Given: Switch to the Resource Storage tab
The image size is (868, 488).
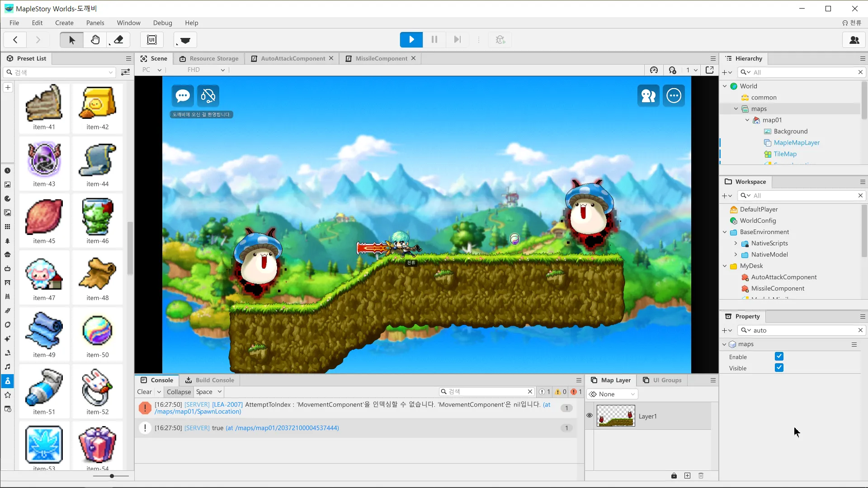Looking at the screenshot, I should tap(209, 58).
